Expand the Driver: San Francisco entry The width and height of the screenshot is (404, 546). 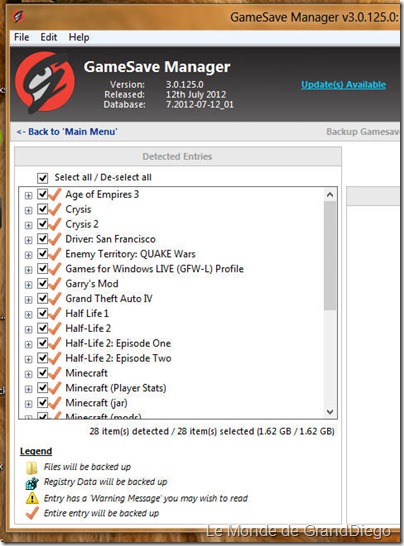[x=29, y=240]
